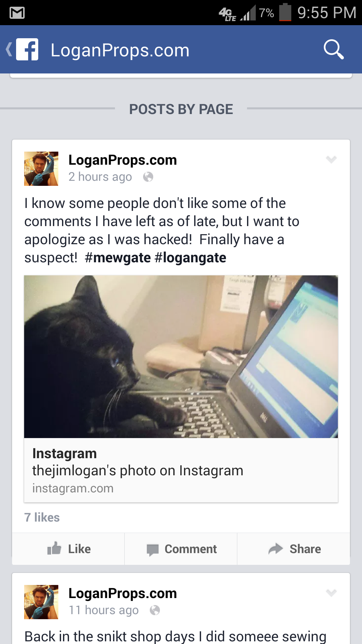Open the #logangate hashtag
This screenshot has height=644, width=362.
click(x=190, y=258)
